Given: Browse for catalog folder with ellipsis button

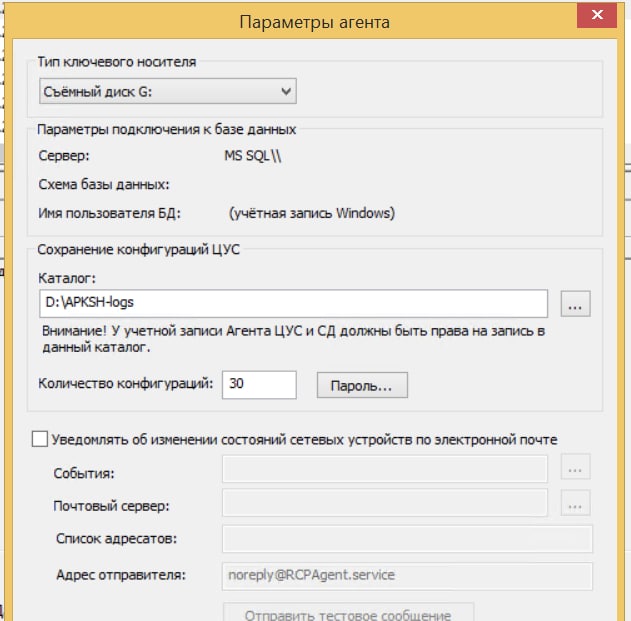Looking at the screenshot, I should 575,303.
